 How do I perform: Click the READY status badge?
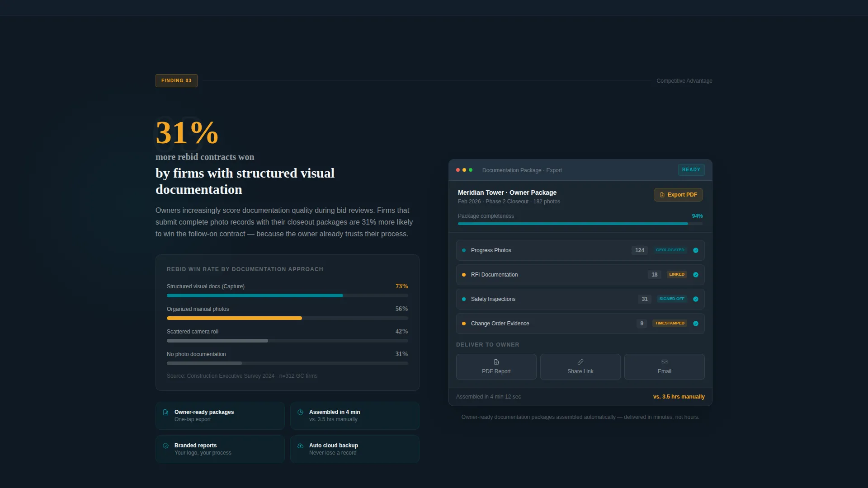[691, 170]
